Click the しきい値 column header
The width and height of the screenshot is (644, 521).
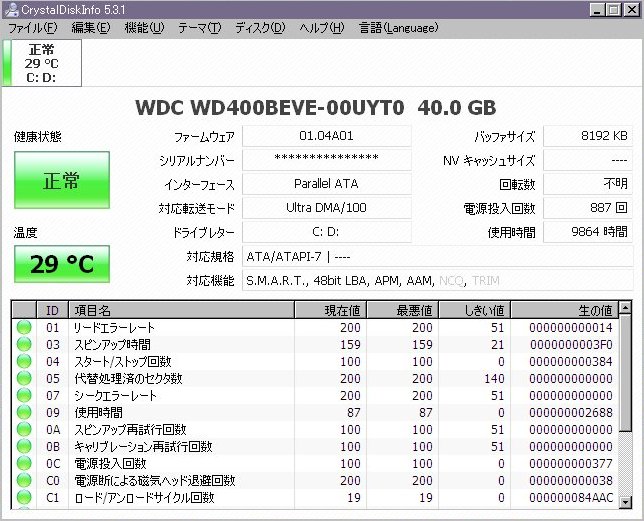tap(474, 310)
